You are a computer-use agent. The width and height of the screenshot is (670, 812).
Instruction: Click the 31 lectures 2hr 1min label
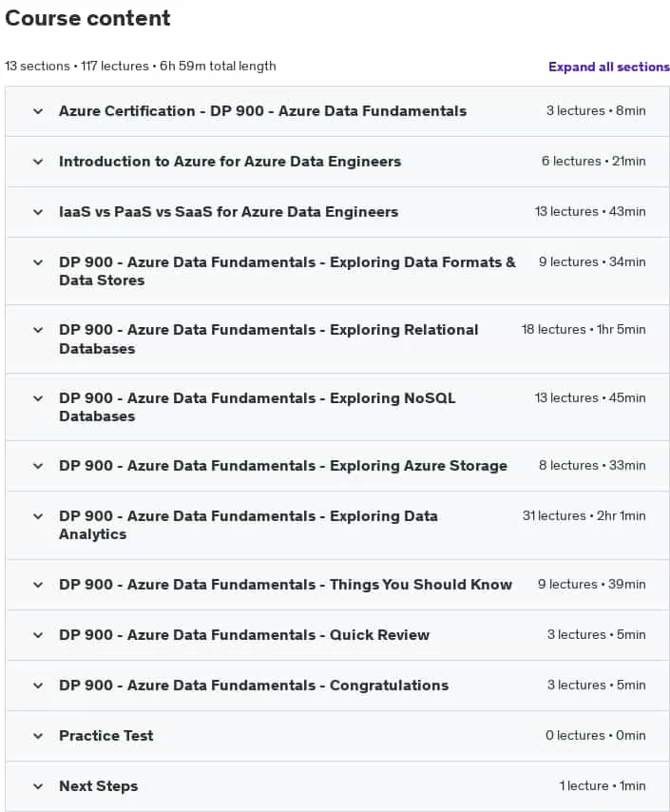(x=584, y=515)
